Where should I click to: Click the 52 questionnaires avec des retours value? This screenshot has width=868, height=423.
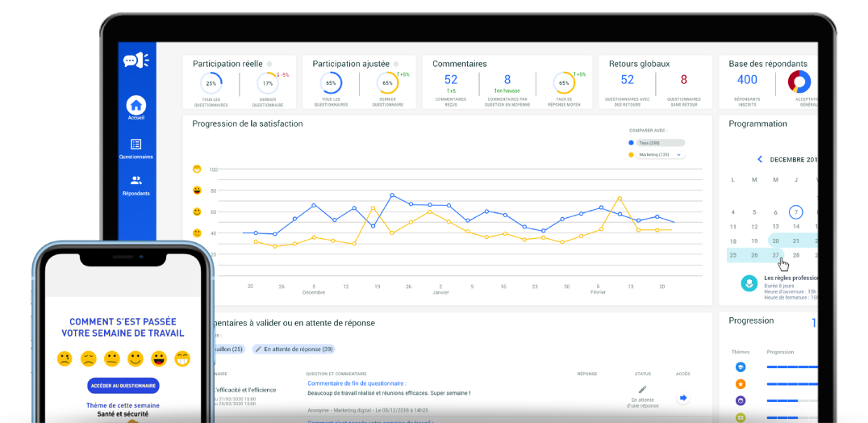627,80
